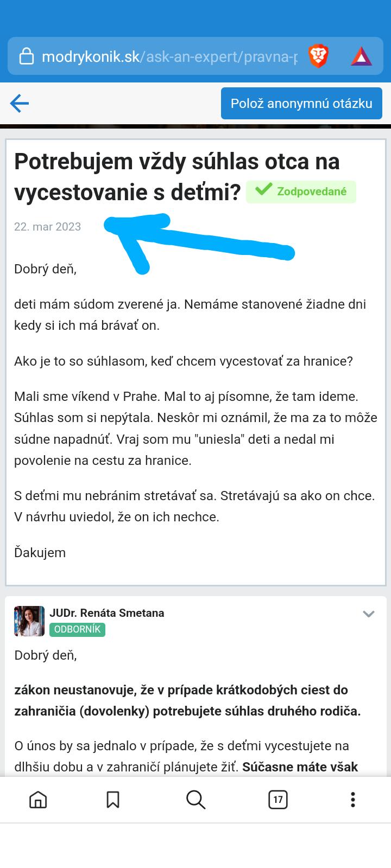Viewport: 391px width, 868px height.
Task: Click the date "22. mar 2023"
Action: tap(47, 227)
